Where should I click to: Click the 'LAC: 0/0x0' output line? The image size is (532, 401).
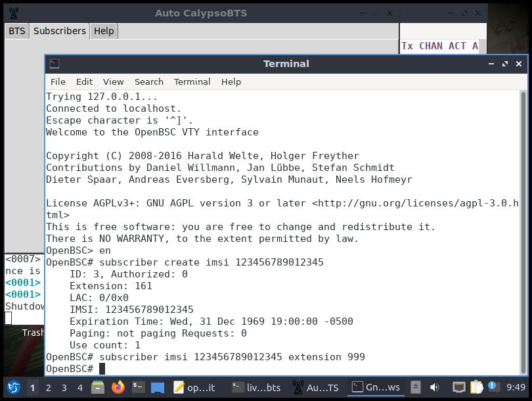(99, 298)
